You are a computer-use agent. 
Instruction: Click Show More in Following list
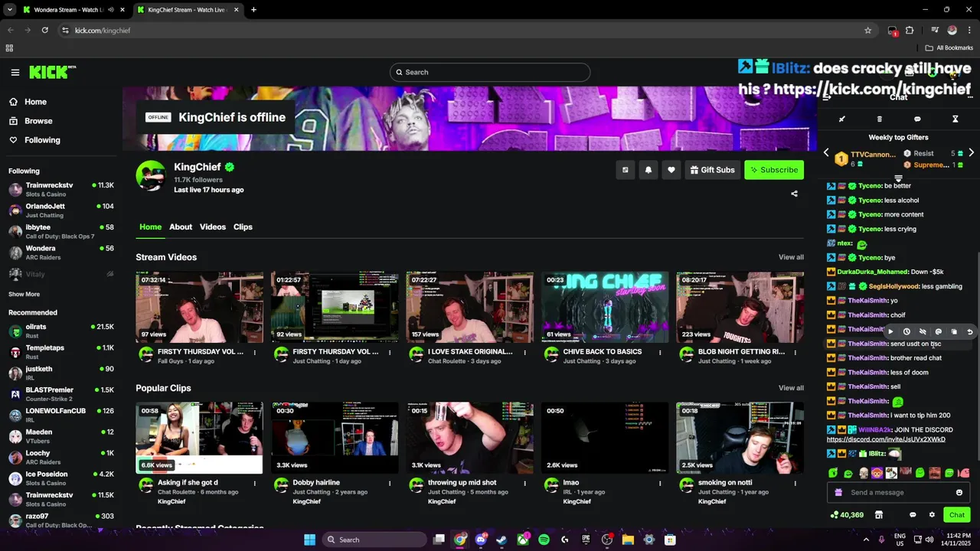(x=24, y=295)
